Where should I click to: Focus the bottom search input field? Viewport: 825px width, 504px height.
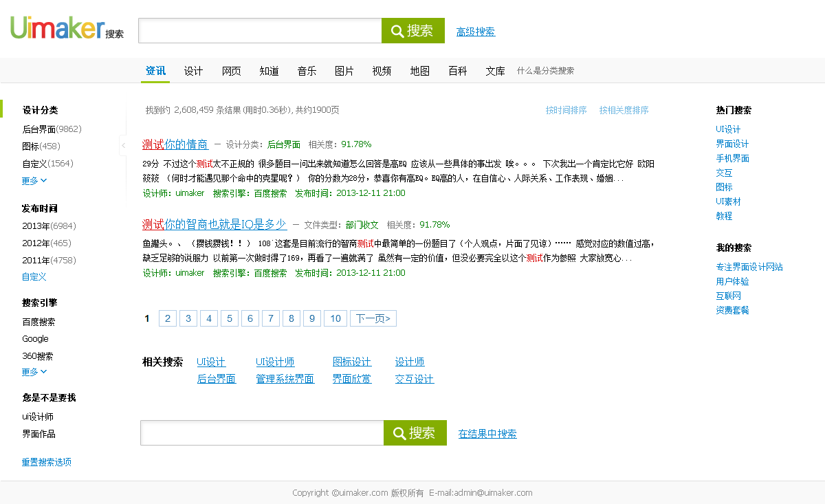[x=262, y=433]
